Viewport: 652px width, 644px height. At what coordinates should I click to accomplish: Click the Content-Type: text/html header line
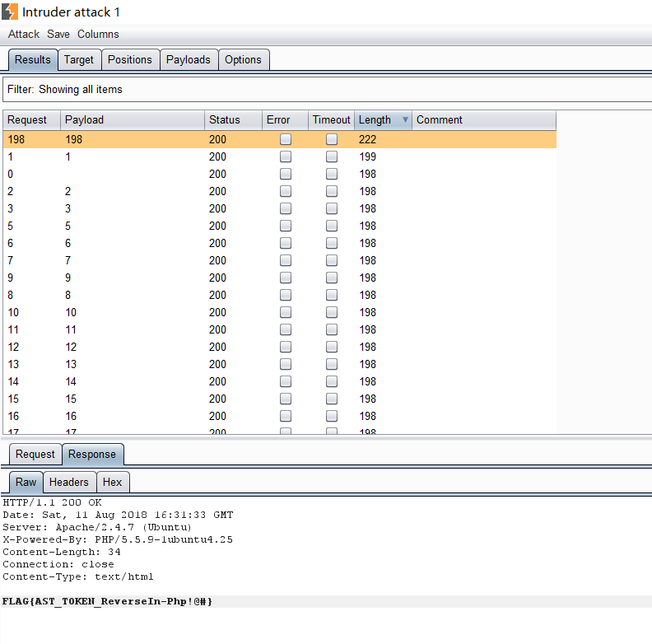tap(78, 577)
